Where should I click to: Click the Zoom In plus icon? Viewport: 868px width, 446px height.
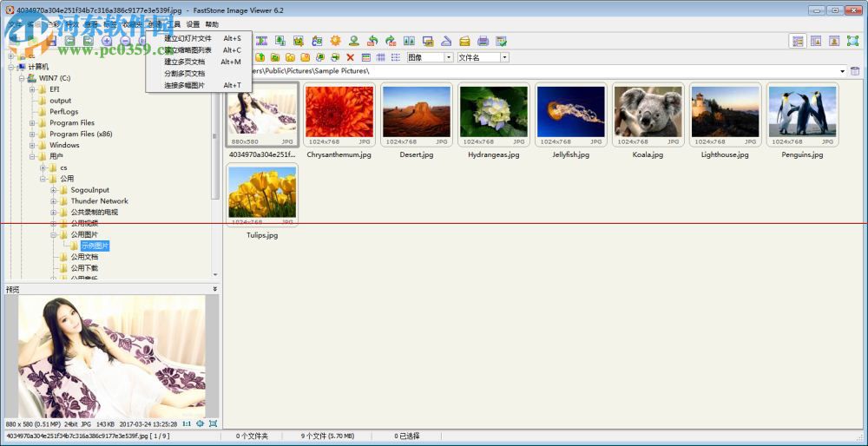[107, 41]
